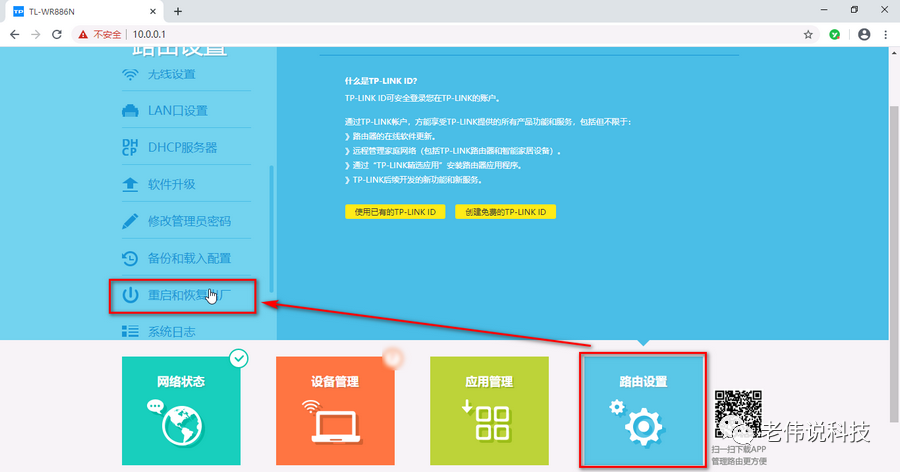Open the 路由设置 router settings tile
The height and width of the screenshot is (472, 900).
pyautogui.click(x=643, y=411)
